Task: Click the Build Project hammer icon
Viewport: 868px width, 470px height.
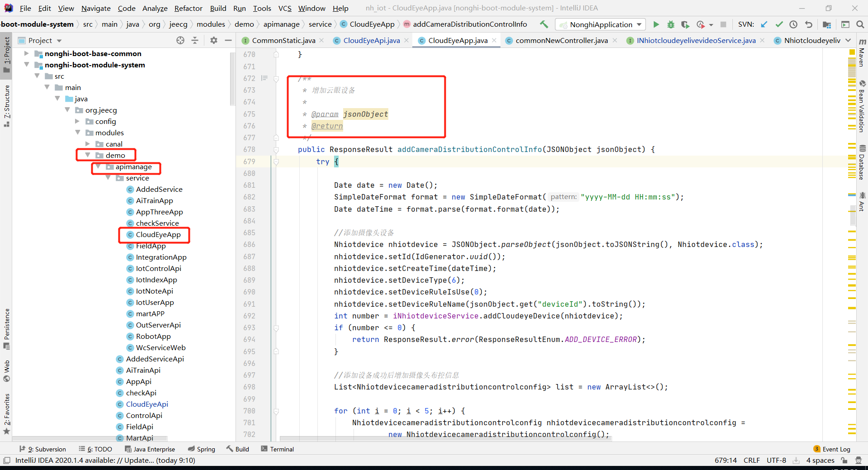Action: click(544, 24)
